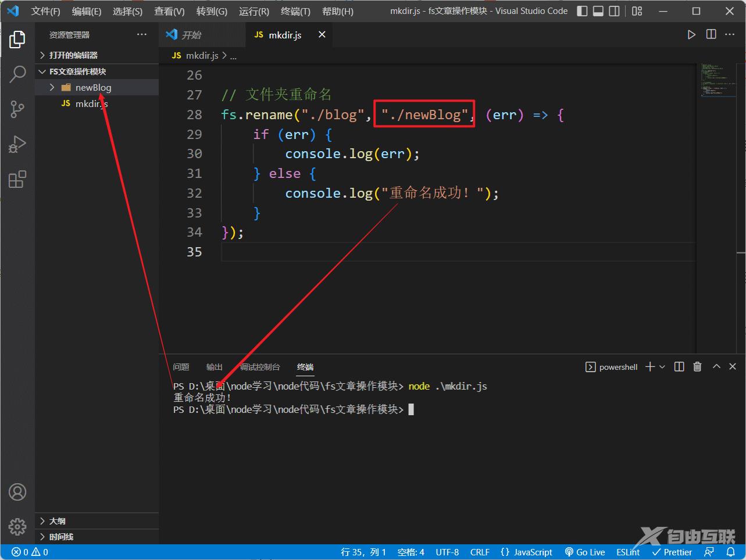Viewport: 746px width, 560px height.
Task: Maximize the panel with the up chevron
Action: pos(716,366)
